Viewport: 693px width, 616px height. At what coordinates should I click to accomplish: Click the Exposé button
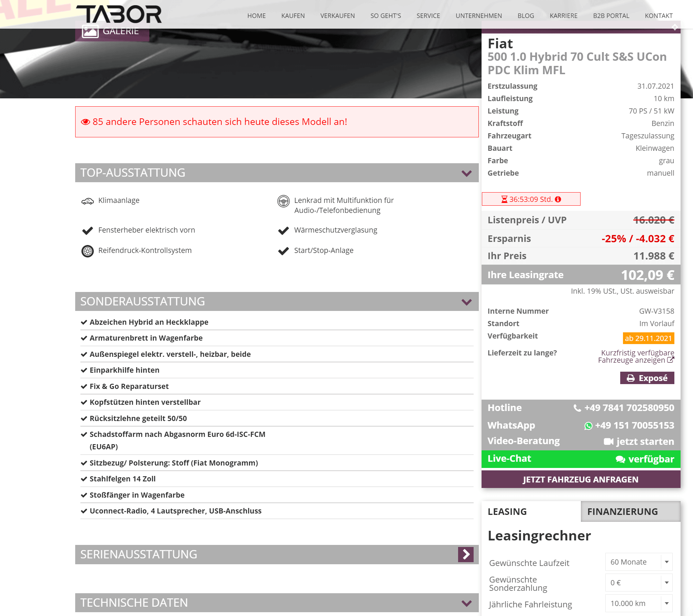click(x=647, y=378)
